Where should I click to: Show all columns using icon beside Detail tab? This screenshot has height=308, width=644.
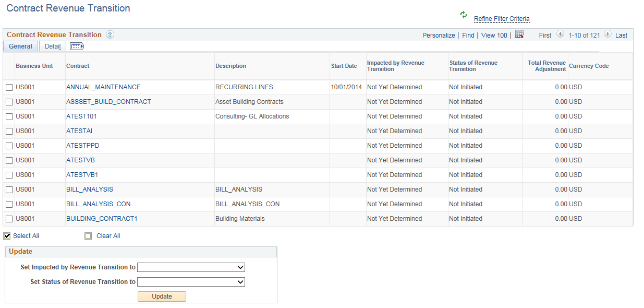click(77, 46)
